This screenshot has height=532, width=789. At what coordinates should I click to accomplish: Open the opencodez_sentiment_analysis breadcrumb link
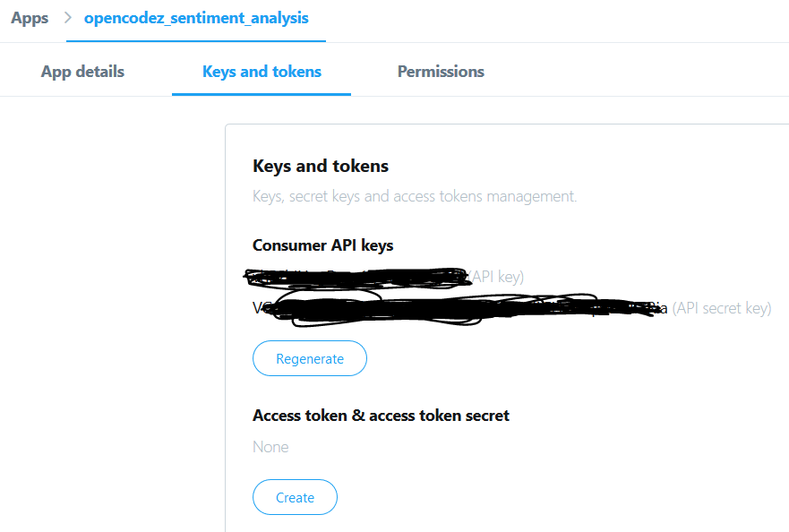coord(196,18)
